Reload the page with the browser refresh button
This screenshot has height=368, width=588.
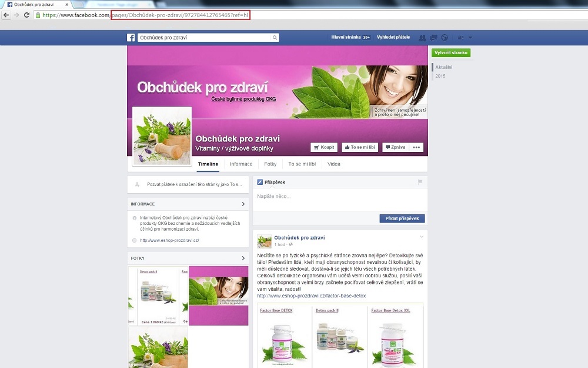click(x=26, y=15)
